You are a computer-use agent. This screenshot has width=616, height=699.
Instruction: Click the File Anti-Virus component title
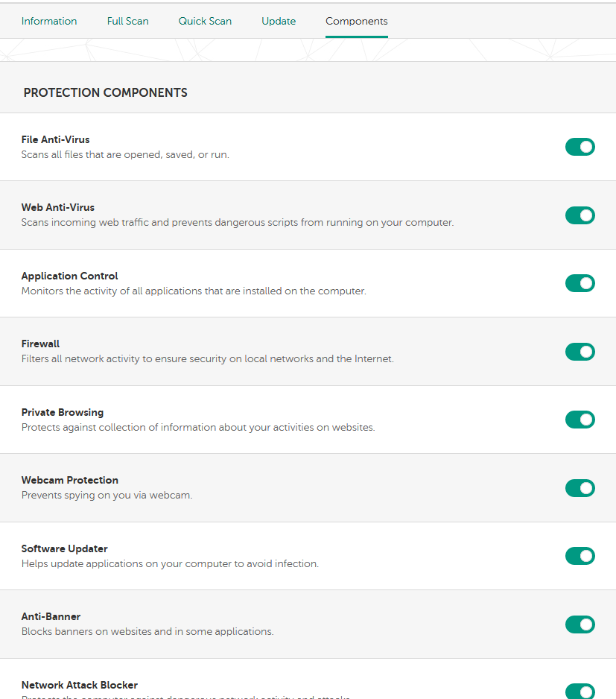pos(56,139)
